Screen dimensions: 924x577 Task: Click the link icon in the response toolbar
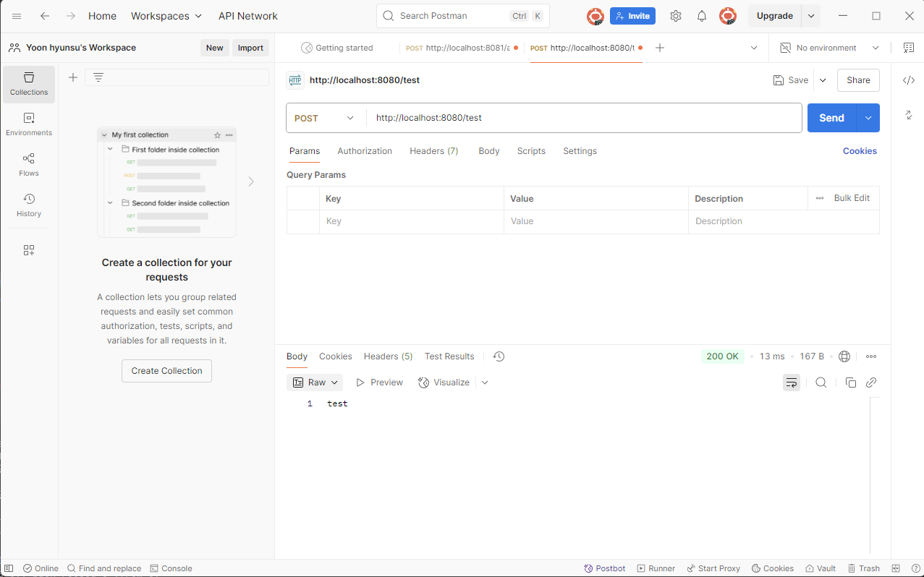(x=871, y=382)
